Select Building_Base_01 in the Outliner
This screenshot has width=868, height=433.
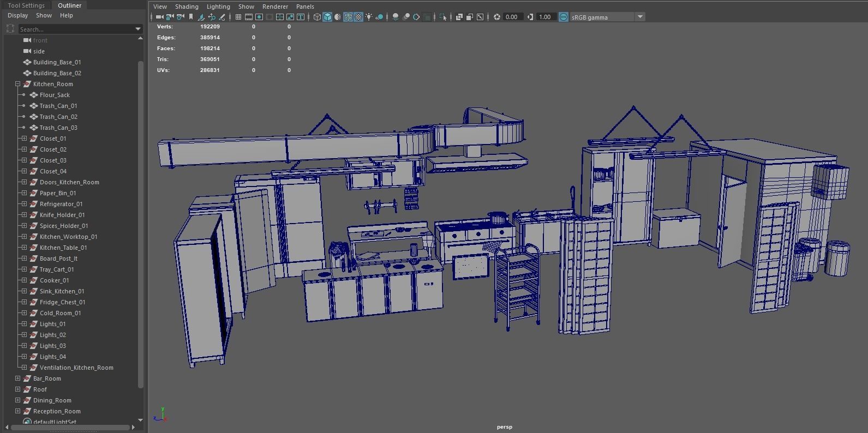pos(57,62)
